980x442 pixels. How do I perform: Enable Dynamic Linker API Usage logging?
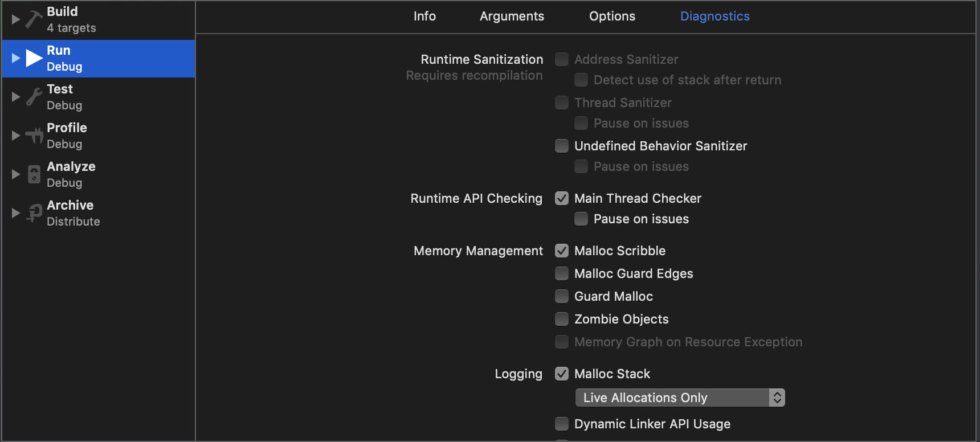pyautogui.click(x=562, y=424)
